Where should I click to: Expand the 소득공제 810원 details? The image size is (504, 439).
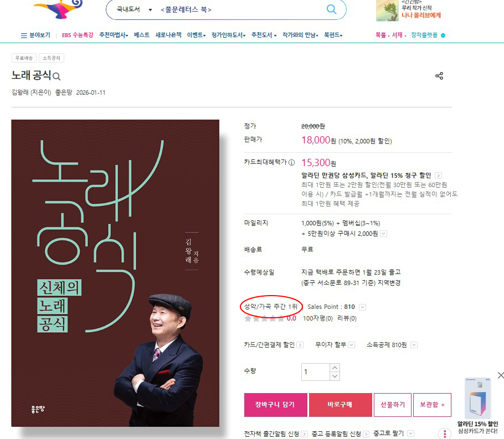click(x=414, y=345)
